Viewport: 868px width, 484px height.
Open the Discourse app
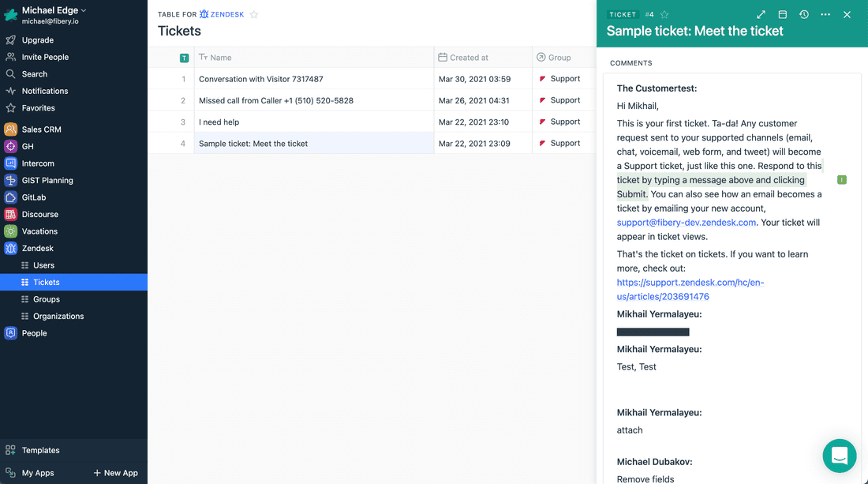pyautogui.click(x=10, y=214)
